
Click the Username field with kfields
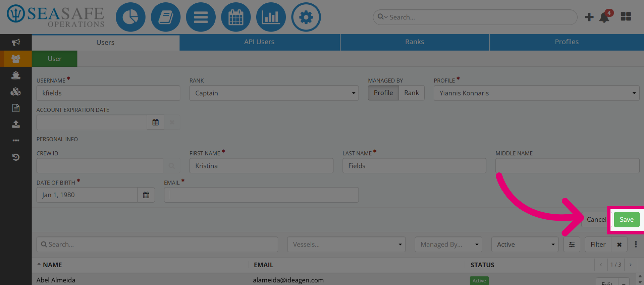(x=108, y=93)
